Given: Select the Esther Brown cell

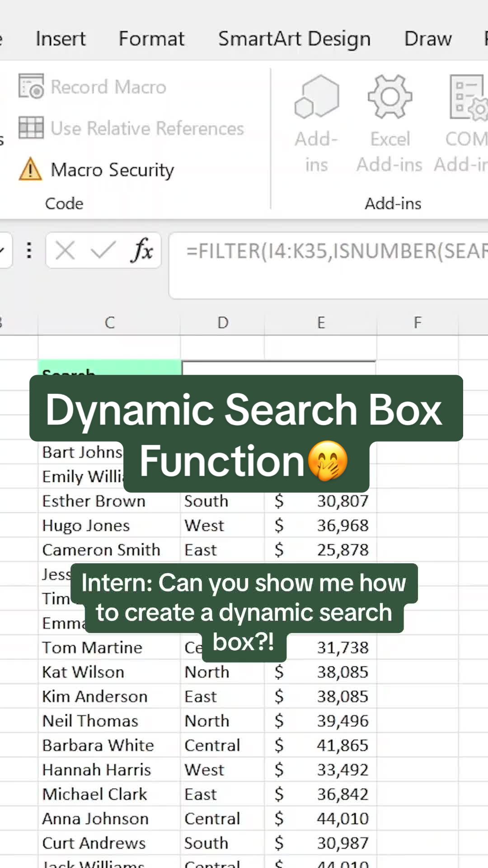Looking at the screenshot, I should (x=109, y=501).
